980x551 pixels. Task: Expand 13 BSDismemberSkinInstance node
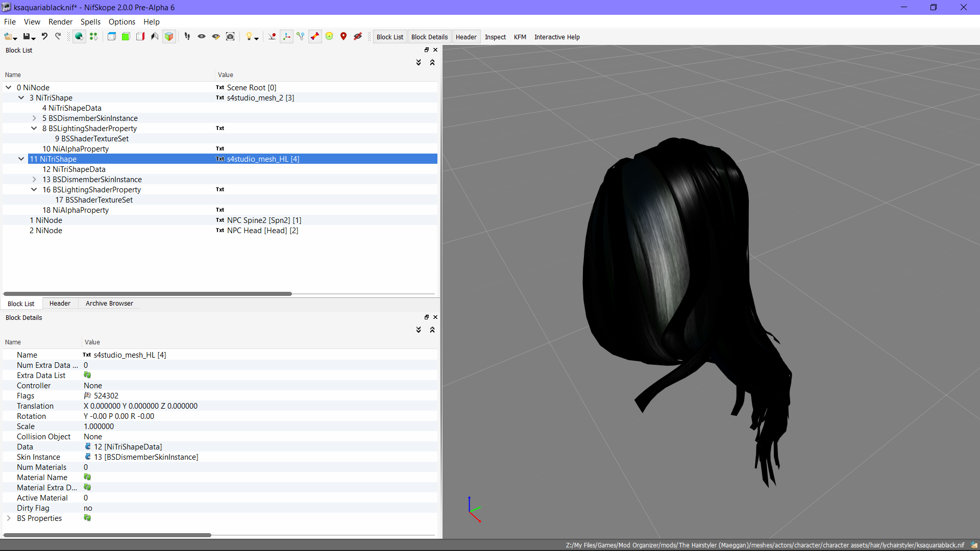(34, 179)
